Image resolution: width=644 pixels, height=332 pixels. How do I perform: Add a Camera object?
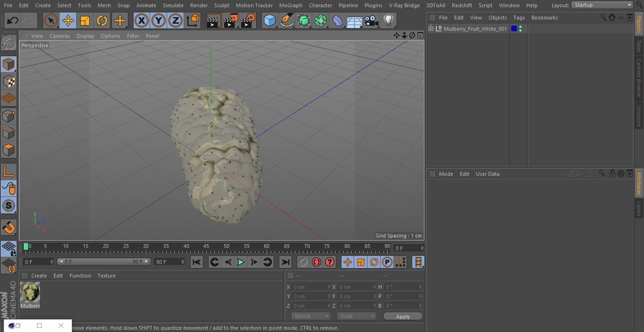click(x=372, y=21)
